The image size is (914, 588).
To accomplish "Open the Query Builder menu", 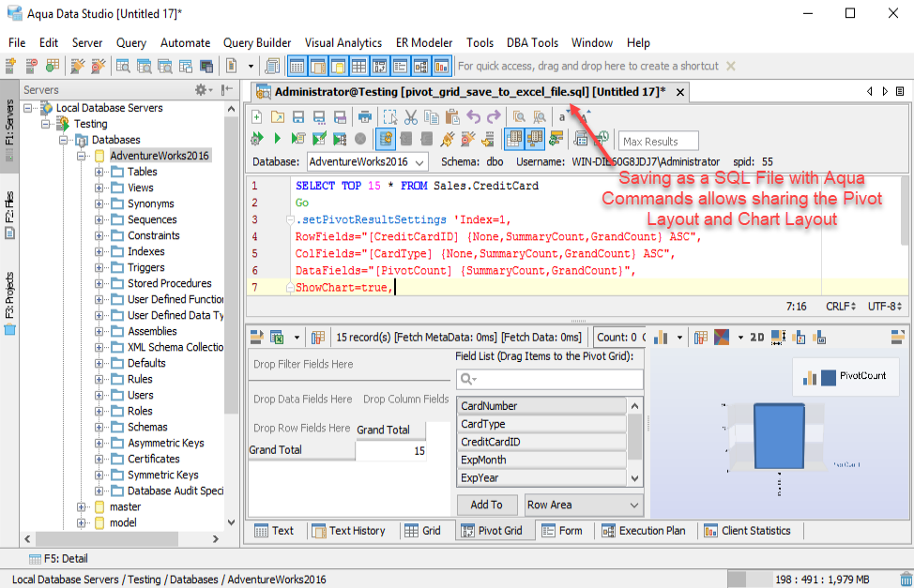I will coord(257,43).
